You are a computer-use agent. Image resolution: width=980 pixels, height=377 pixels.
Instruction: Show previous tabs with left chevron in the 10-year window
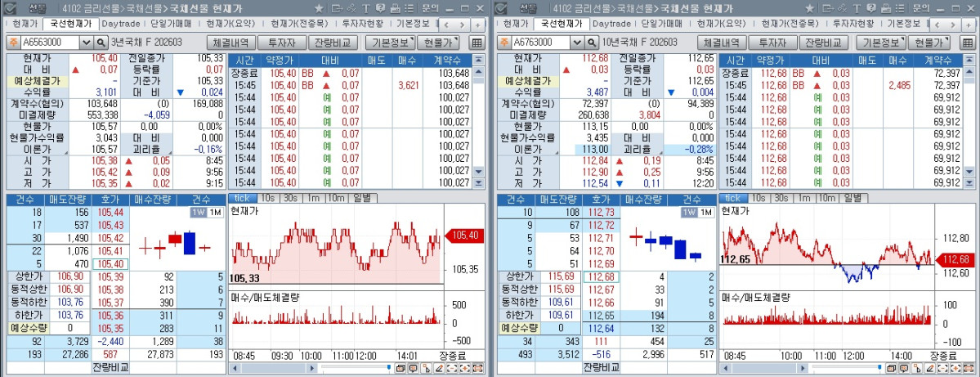(937, 25)
